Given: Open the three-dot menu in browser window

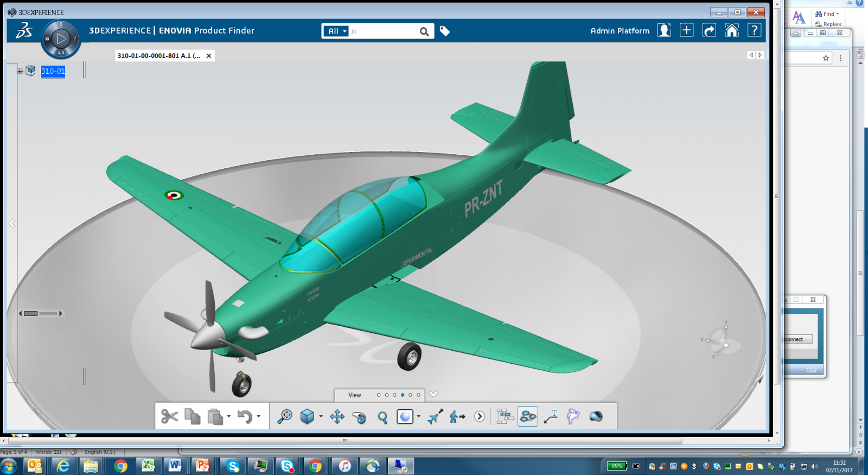Looking at the screenshot, I should pyautogui.click(x=841, y=58).
